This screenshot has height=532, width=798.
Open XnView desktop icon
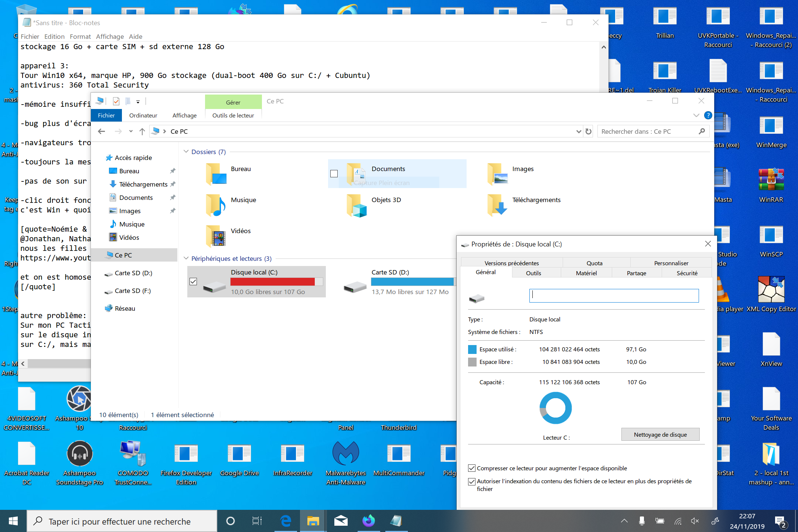point(771,349)
